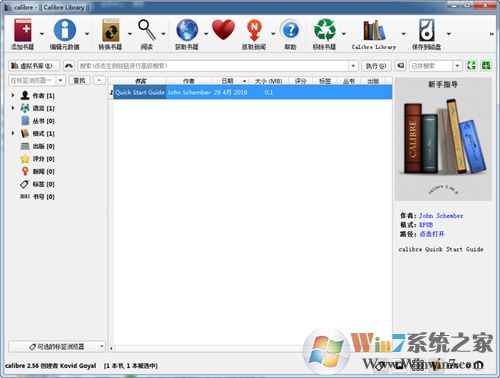The height and width of the screenshot is (378, 500).
Task: Select Rating [0] star category
Action: 38,159
